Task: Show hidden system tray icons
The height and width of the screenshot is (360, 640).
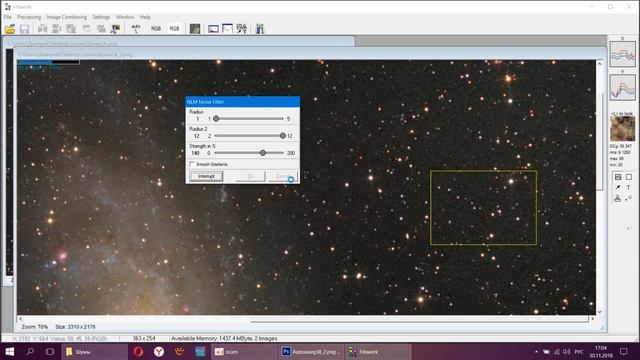Action: click(x=536, y=351)
